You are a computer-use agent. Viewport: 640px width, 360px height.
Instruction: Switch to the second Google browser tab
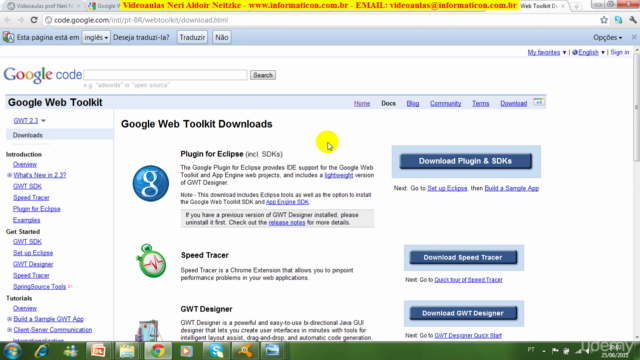(104, 6)
